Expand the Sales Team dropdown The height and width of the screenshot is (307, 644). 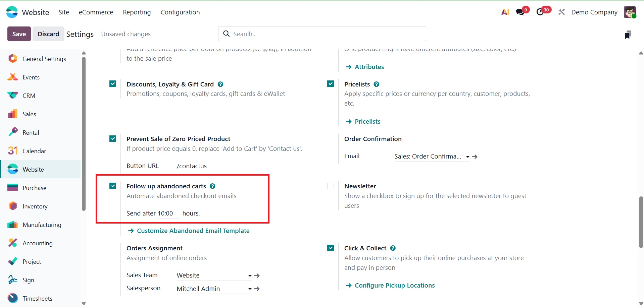pyautogui.click(x=250, y=275)
